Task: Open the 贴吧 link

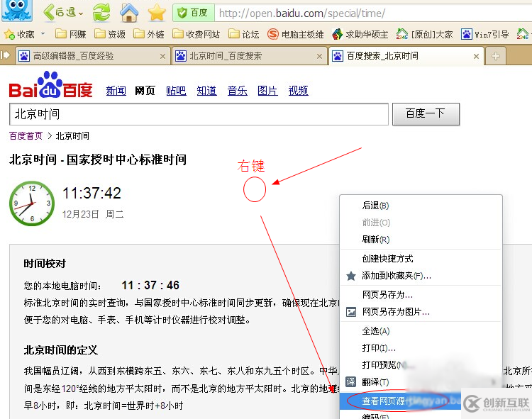Action: pyautogui.click(x=176, y=91)
